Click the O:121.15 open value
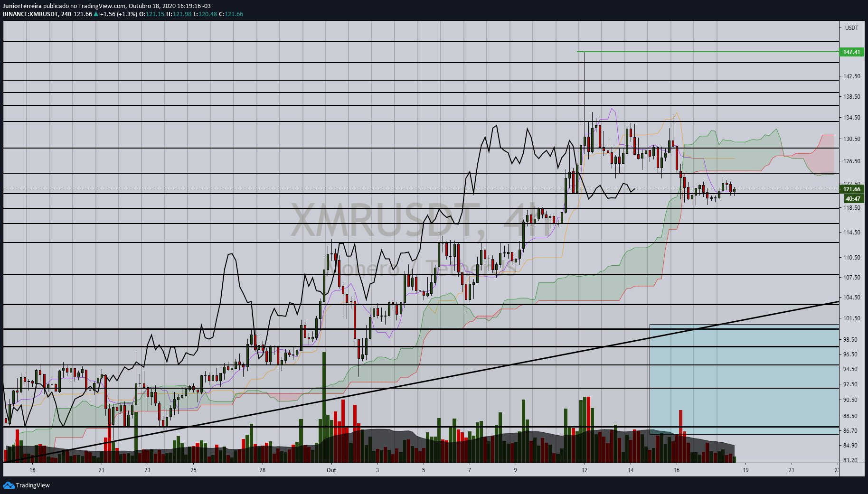This screenshot has height=494, width=868. click(x=152, y=14)
